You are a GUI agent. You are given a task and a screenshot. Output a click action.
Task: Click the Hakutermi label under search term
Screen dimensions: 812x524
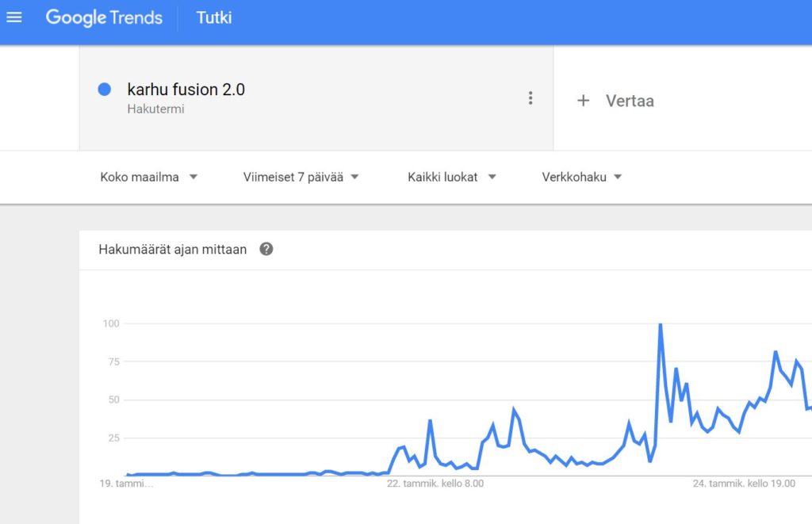click(156, 109)
